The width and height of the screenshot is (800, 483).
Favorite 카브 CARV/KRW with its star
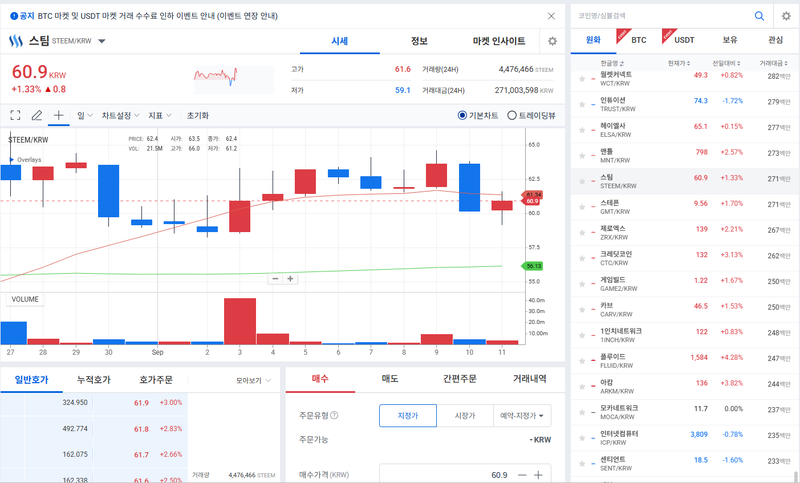click(582, 310)
